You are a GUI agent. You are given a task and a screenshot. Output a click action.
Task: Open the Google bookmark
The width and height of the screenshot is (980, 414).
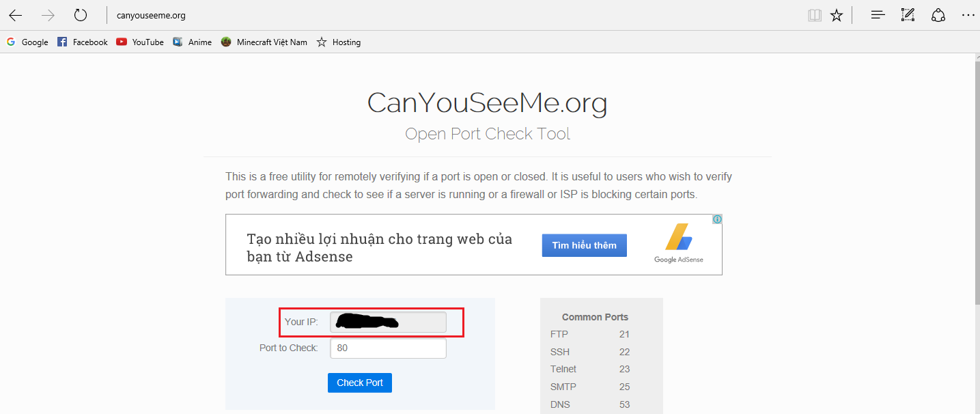coord(27,42)
